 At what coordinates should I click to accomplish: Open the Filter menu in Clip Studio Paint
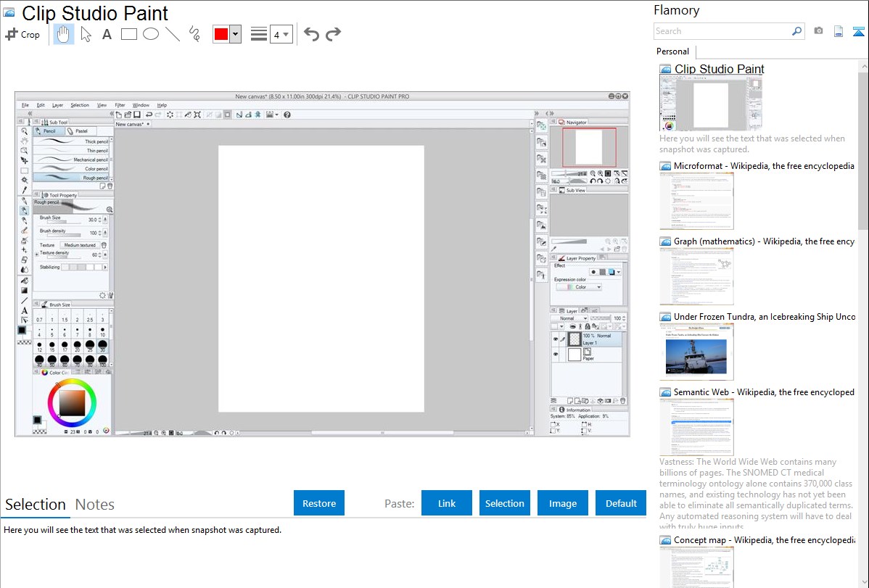pos(120,105)
